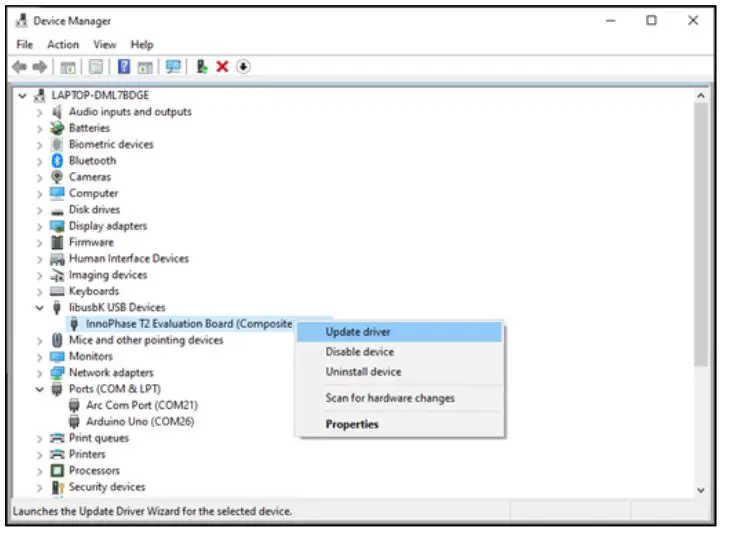Collapse the LAPTOP-DML7BDGE root node
731x535 pixels.
click(x=22, y=96)
